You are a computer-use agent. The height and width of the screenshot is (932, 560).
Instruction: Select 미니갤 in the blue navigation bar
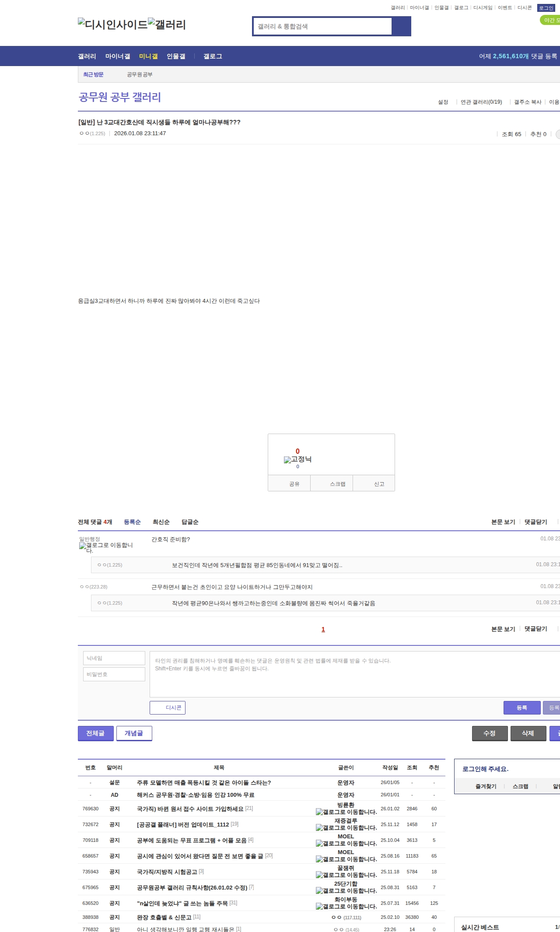148,56
